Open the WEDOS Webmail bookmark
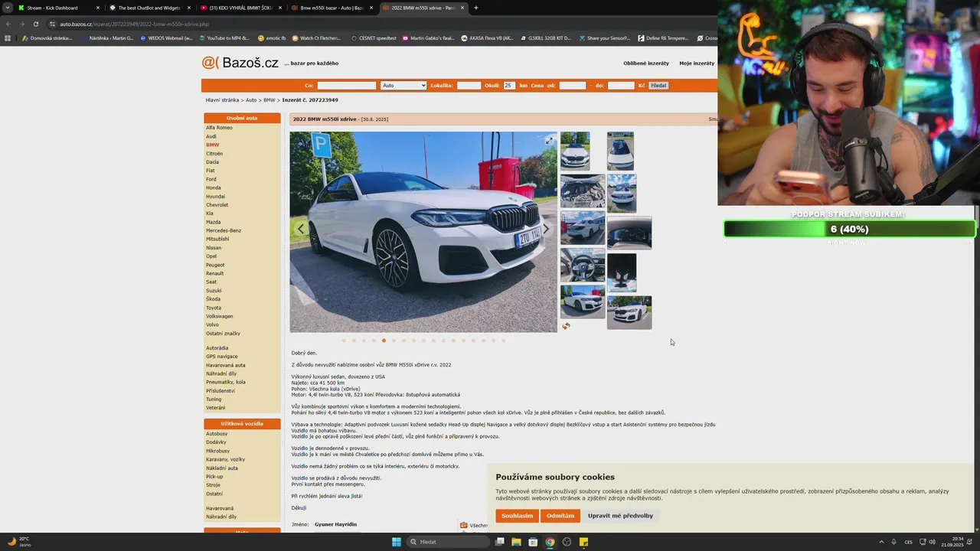 [x=166, y=38]
